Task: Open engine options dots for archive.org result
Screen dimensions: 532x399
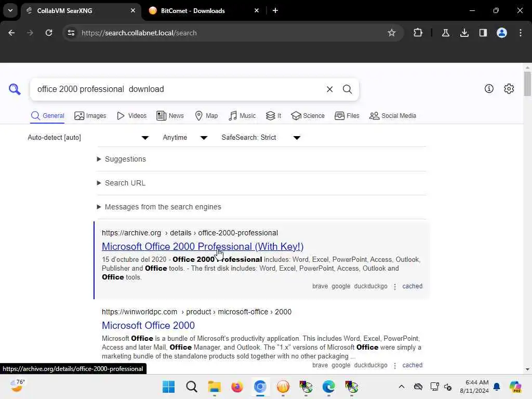Action: pos(395,287)
